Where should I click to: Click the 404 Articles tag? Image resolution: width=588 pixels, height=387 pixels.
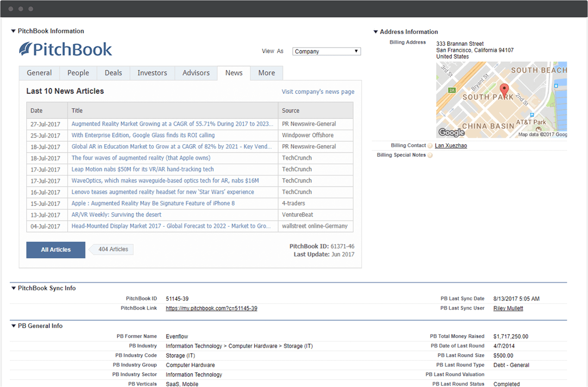point(111,249)
